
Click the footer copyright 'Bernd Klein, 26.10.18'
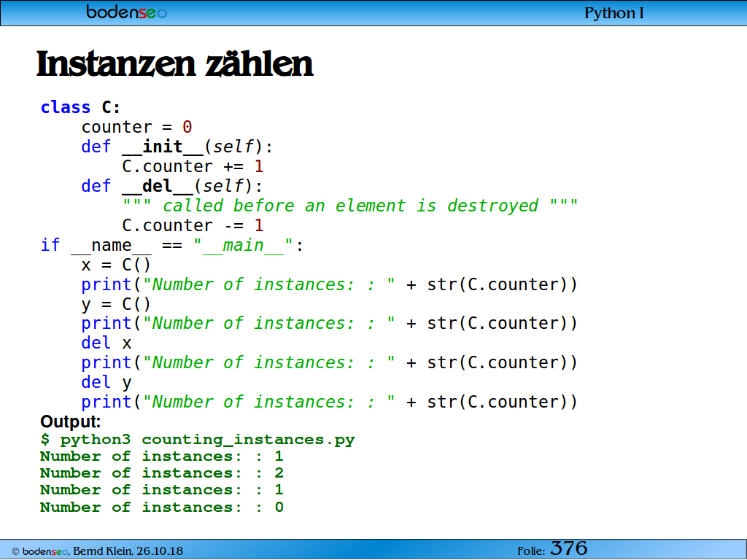(x=128, y=551)
